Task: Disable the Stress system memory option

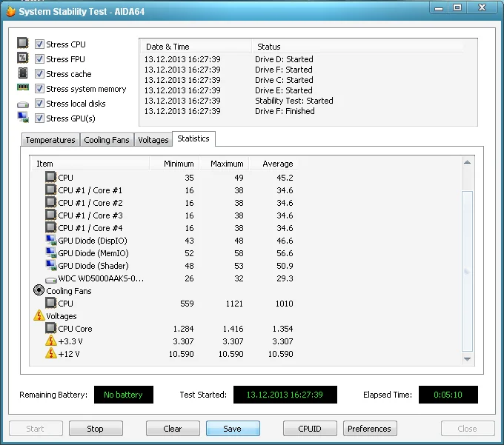Action: click(39, 89)
